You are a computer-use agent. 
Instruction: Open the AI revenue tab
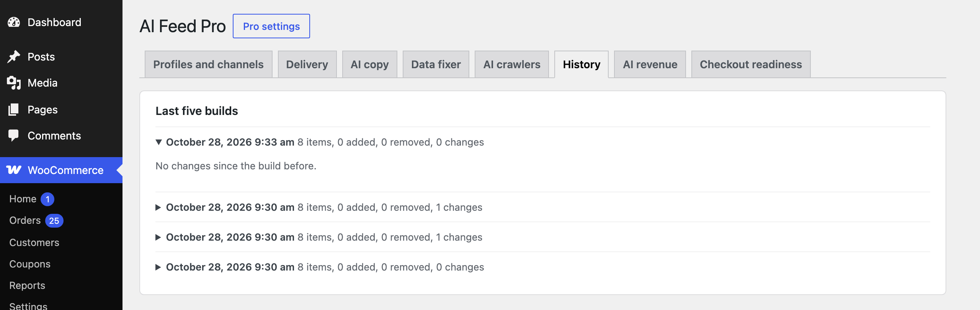point(650,64)
